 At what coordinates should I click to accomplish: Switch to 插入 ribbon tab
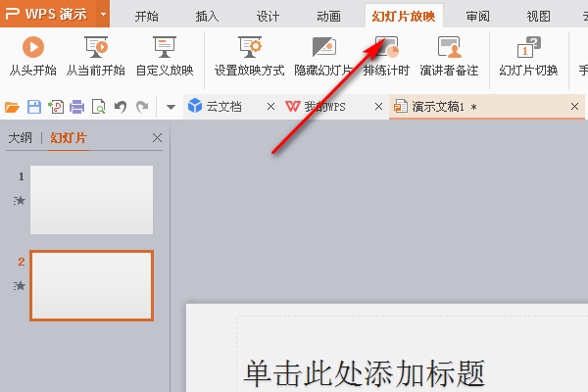tap(207, 16)
